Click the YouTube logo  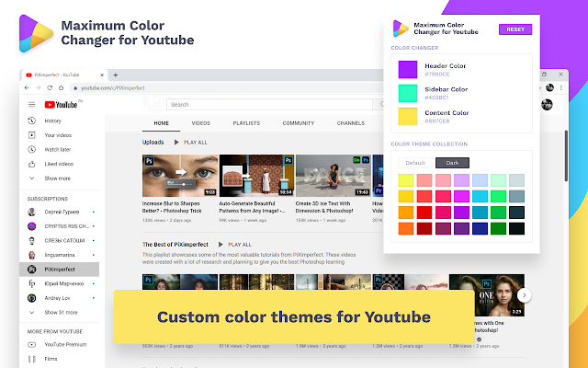pyautogui.click(x=62, y=105)
